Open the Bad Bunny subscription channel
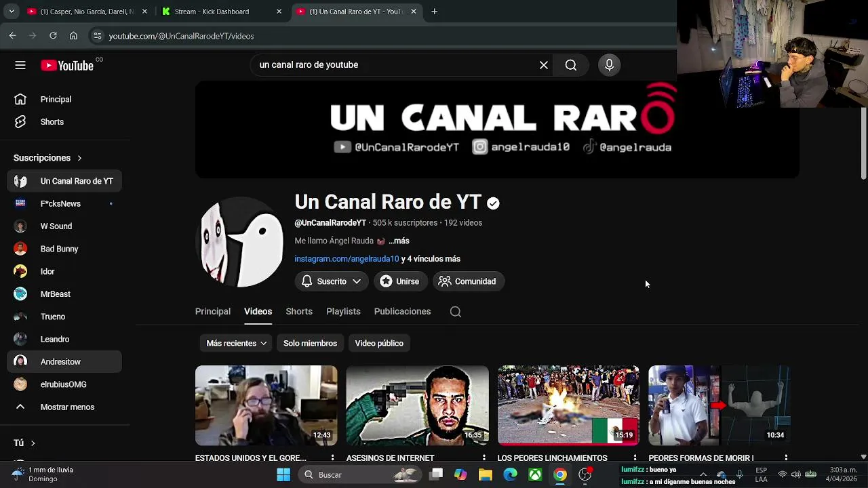The image size is (868, 488). [64, 249]
